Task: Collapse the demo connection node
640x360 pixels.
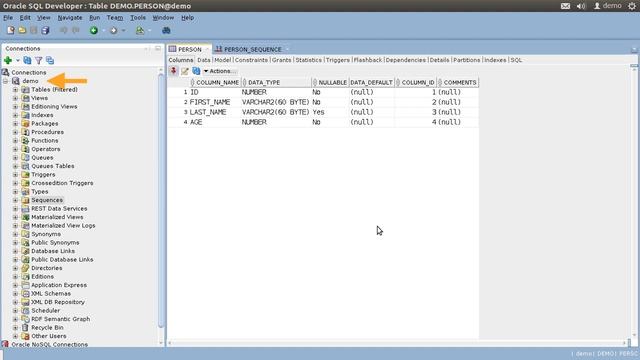Action: [x=5, y=81]
